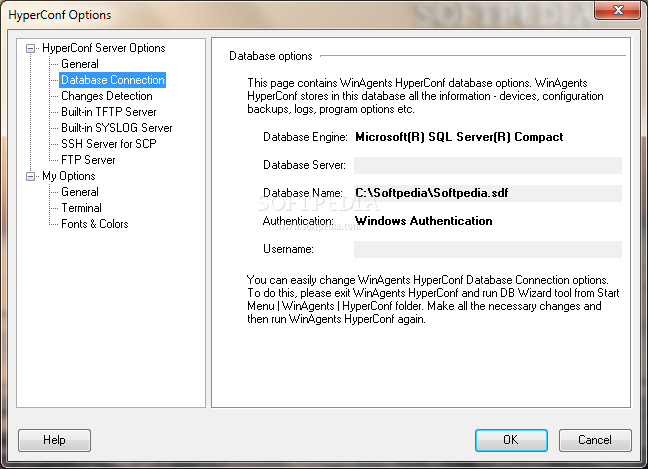Click the Microsoft(R) SQL Server(R) Compact text

(459, 137)
